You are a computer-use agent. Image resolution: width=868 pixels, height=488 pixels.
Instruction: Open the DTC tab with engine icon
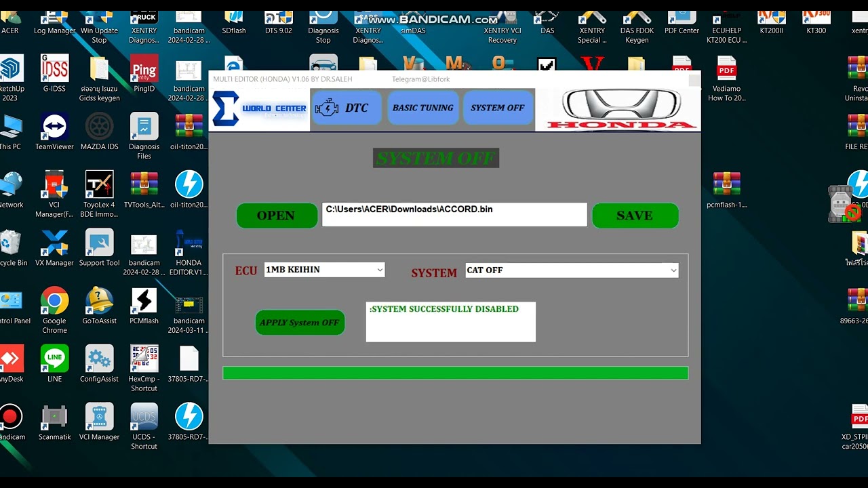tap(346, 108)
